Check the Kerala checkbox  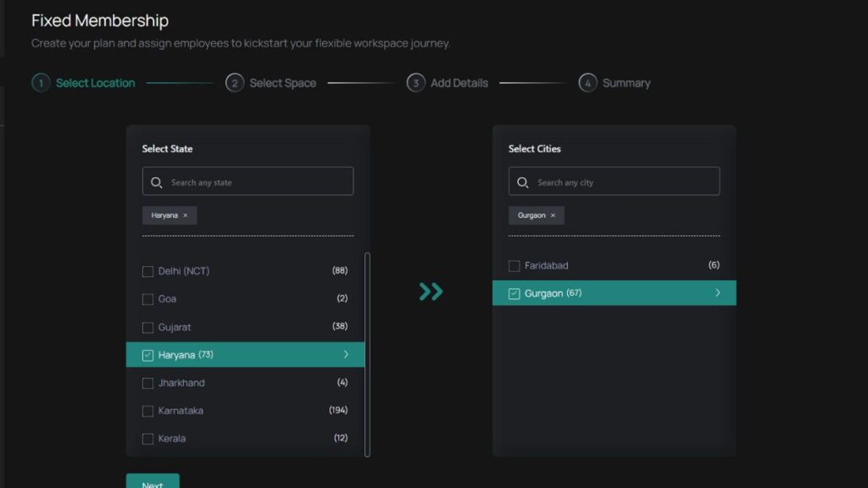(x=147, y=439)
